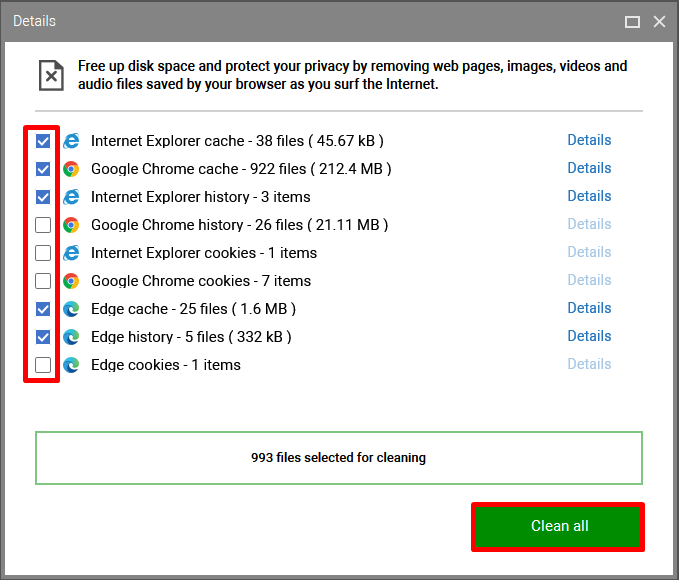Click the green Clean all button
This screenshot has height=580, width=679.
click(x=558, y=526)
